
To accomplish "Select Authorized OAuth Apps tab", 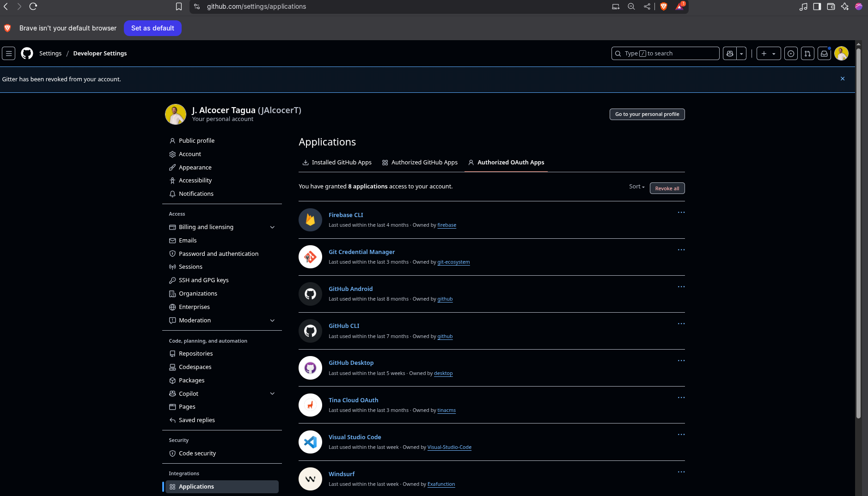I will [506, 163].
